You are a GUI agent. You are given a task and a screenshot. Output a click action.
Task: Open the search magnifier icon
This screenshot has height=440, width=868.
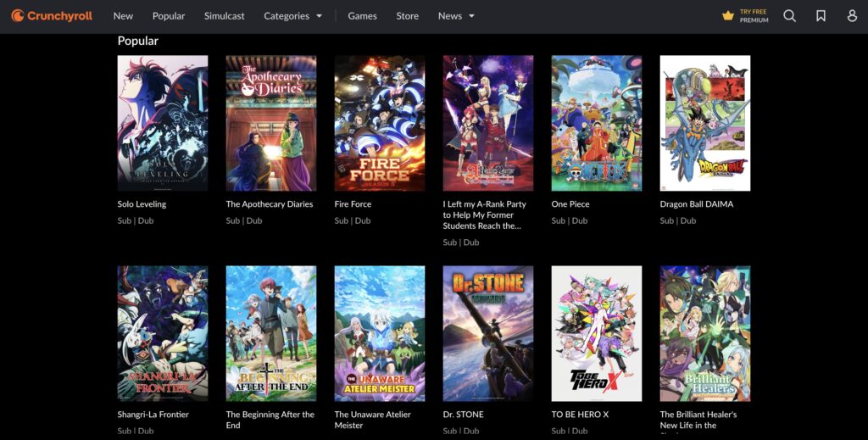point(790,16)
